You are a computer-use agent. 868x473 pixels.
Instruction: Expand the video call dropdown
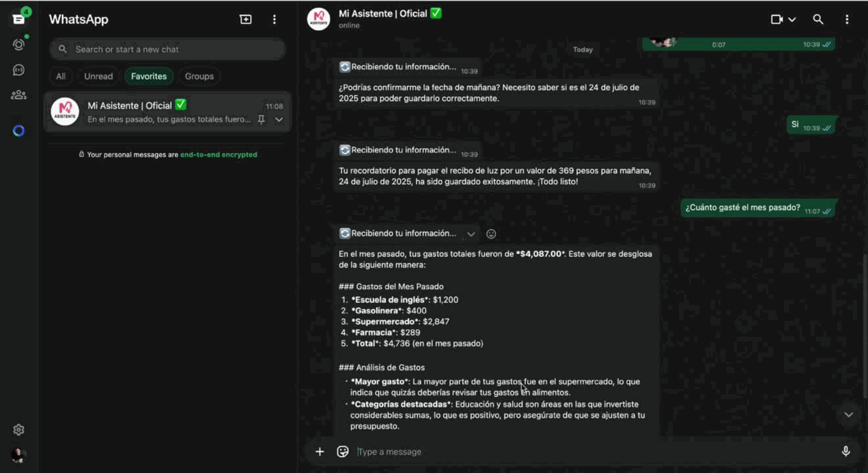click(792, 20)
